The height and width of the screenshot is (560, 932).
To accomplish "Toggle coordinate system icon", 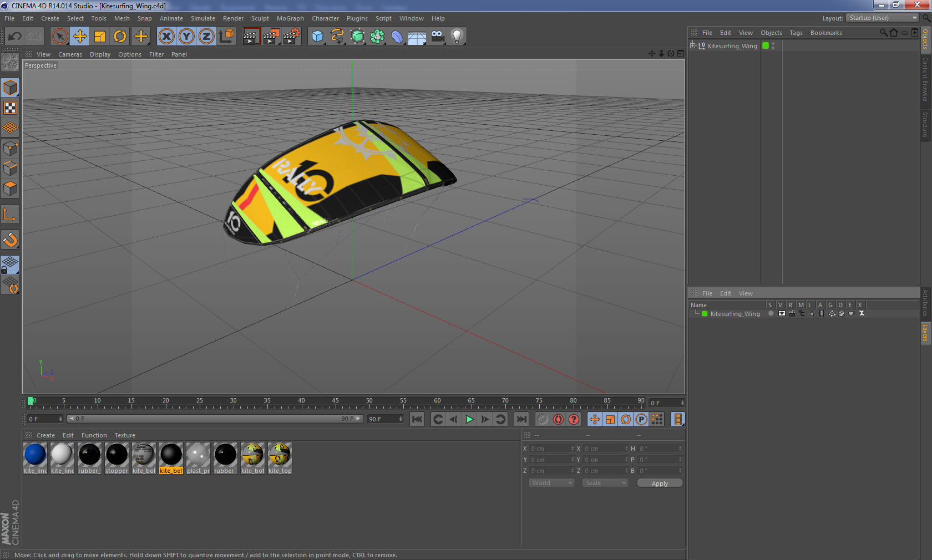I will coord(226,37).
